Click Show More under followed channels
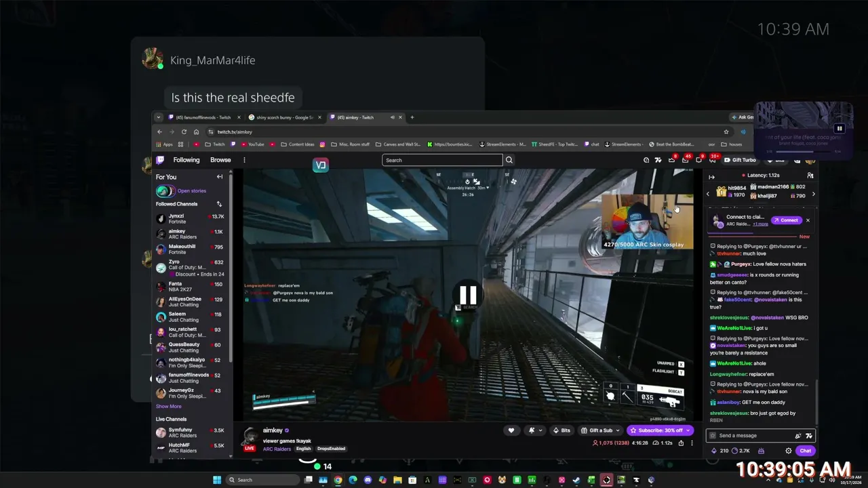Viewport: 868px width, 488px height. click(169, 407)
